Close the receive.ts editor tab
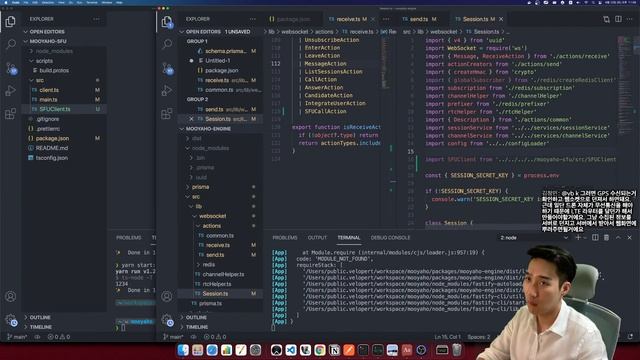Screen dimensions: 640x360 (373, 19)
